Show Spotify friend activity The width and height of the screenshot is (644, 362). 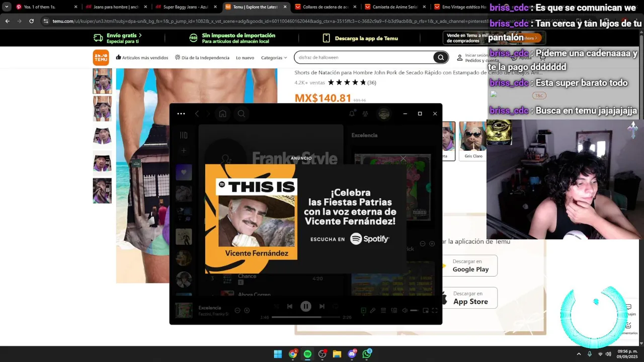tap(365, 114)
